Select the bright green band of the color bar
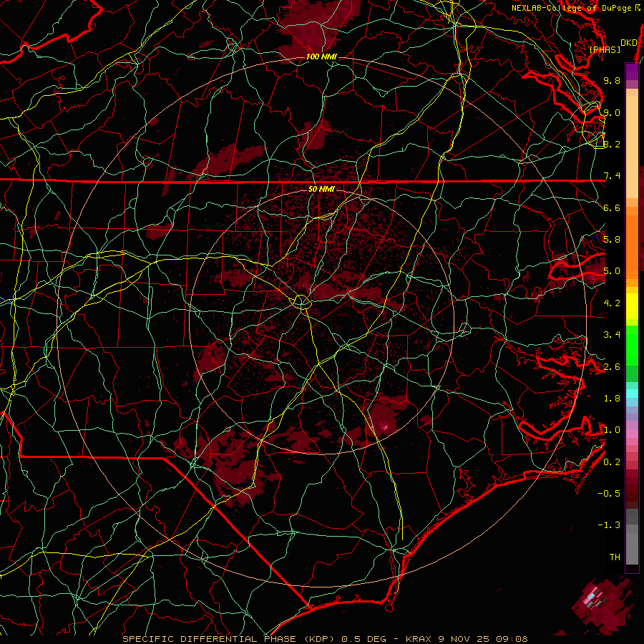Image resolution: width=644 pixels, height=644 pixels. (632, 346)
